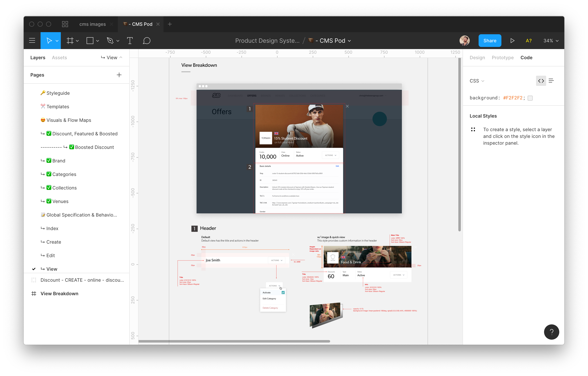Screen dimensions: 588x376
Task: Close the CMS Pod tab
Action: 158,24
